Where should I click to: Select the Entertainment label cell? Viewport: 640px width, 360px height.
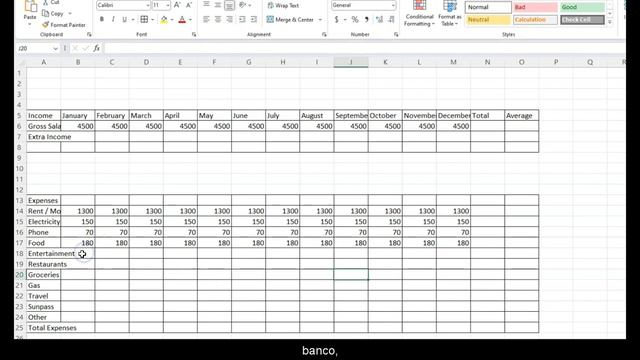click(x=44, y=253)
